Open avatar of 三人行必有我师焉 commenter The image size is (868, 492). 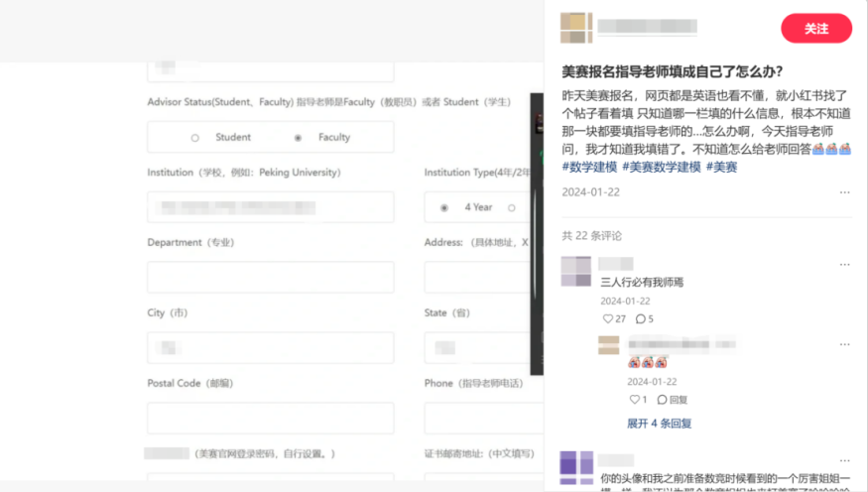click(576, 271)
